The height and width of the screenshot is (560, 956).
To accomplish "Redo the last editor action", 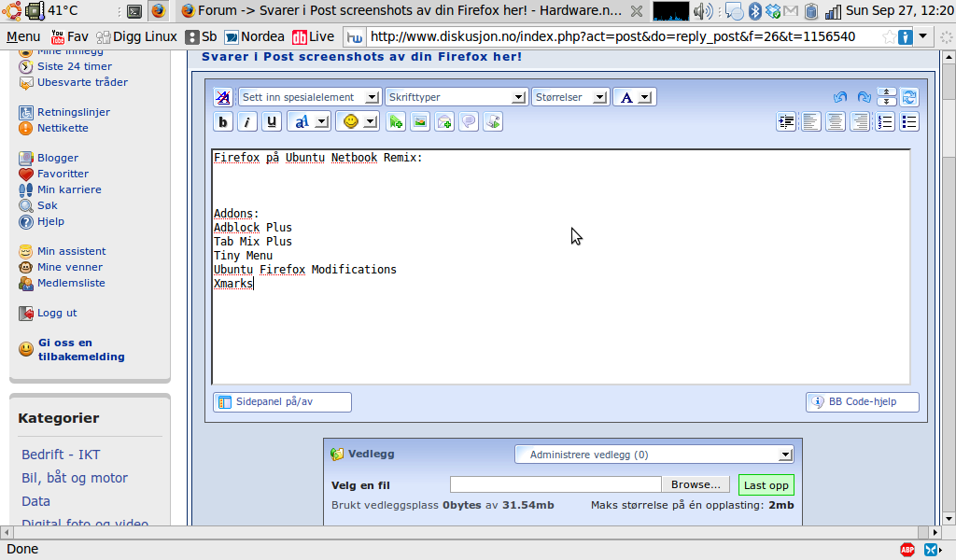I will click(864, 97).
